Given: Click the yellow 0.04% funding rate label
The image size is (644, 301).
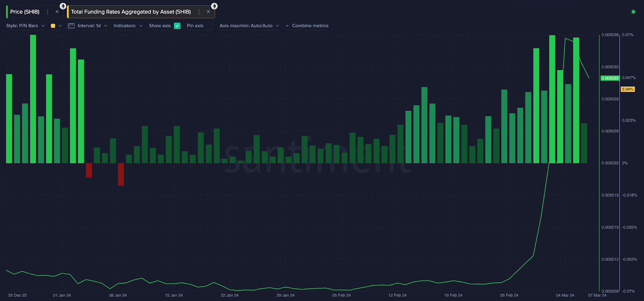Looking at the screenshot, I should coord(627,89).
